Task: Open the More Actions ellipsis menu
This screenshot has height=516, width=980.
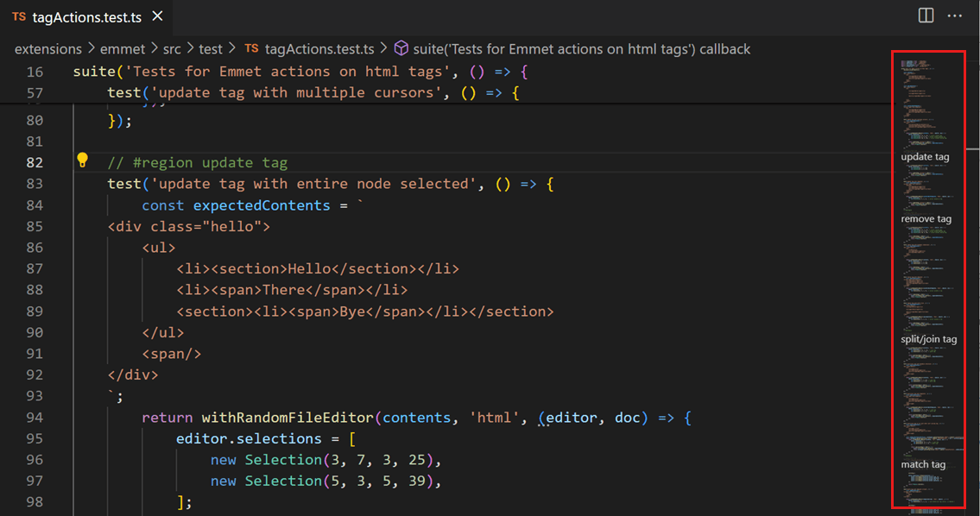Action: click(954, 16)
